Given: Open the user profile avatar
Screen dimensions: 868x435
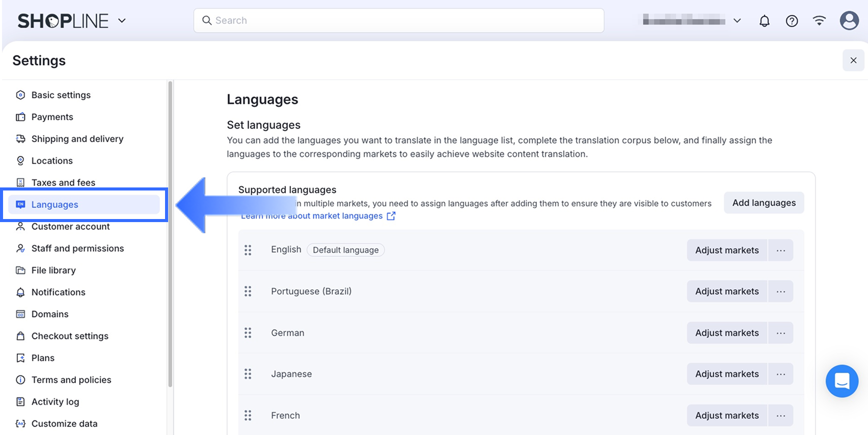Looking at the screenshot, I should point(849,21).
